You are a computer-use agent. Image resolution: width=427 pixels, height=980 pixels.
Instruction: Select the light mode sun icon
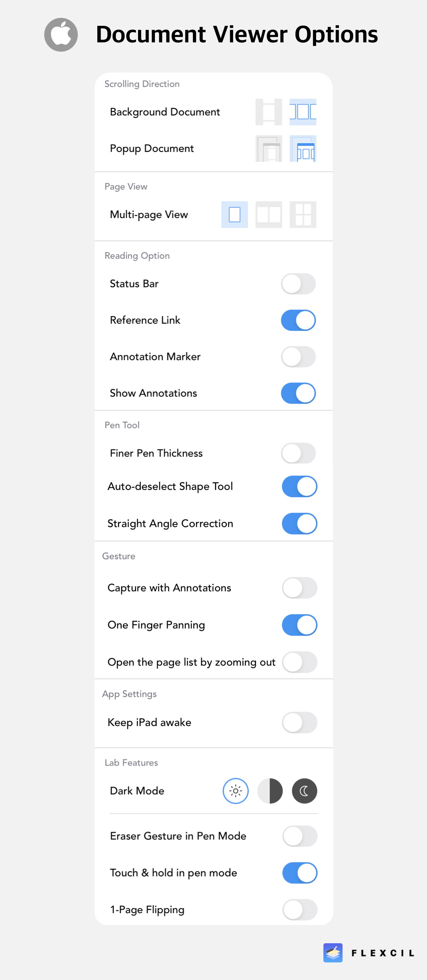tap(235, 791)
